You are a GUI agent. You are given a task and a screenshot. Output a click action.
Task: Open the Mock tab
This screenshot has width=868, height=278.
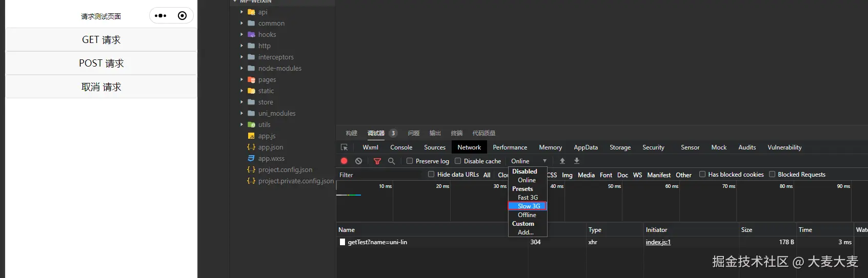(x=719, y=147)
